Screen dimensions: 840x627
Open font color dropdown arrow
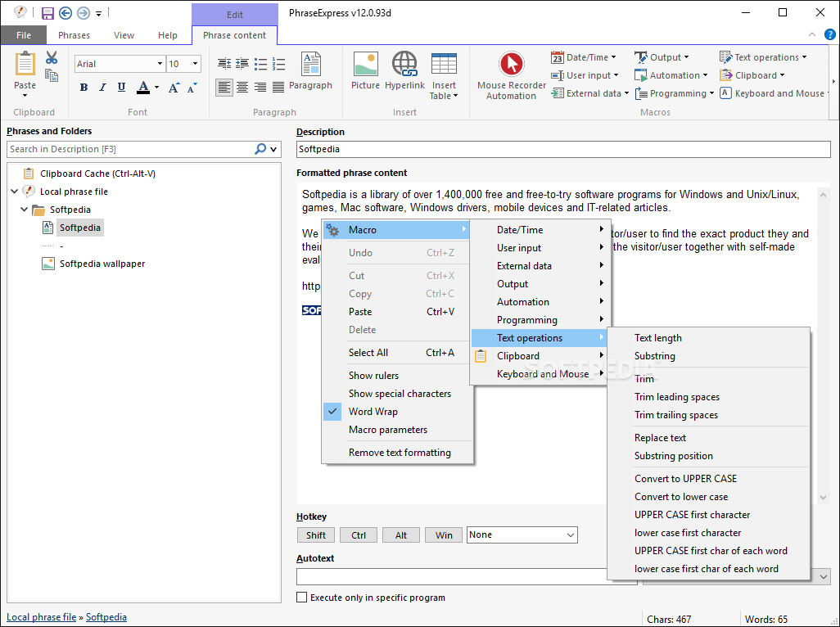point(156,88)
